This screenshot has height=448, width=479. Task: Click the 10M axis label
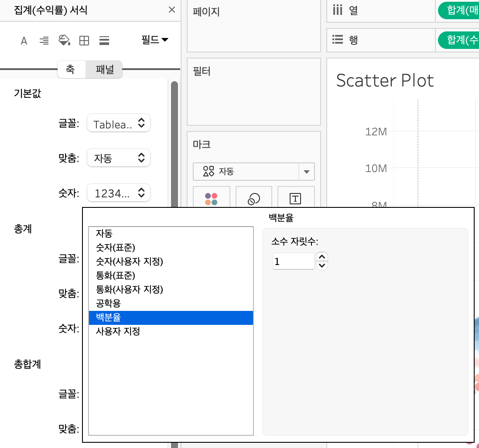376,169
